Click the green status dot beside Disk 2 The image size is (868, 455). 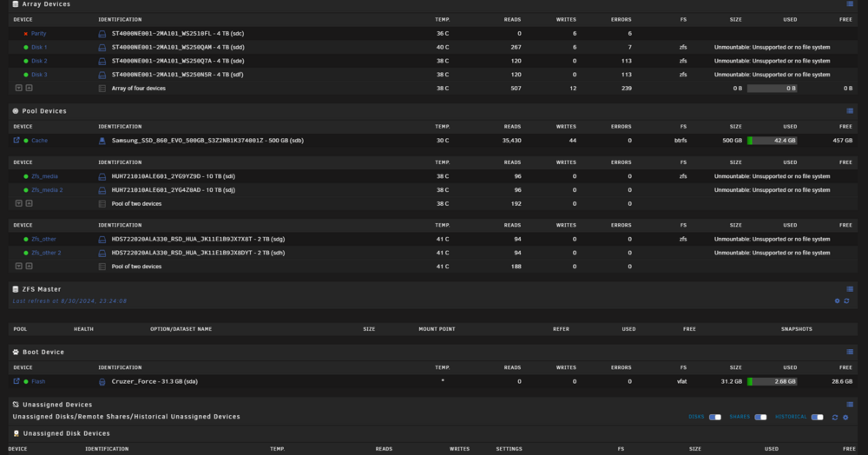(25, 61)
